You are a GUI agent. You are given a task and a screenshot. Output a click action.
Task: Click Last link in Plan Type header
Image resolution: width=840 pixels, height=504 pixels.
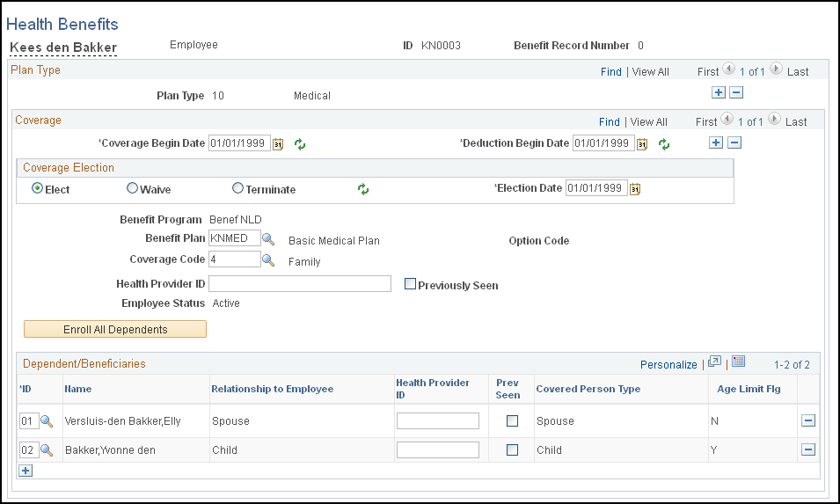tap(798, 72)
